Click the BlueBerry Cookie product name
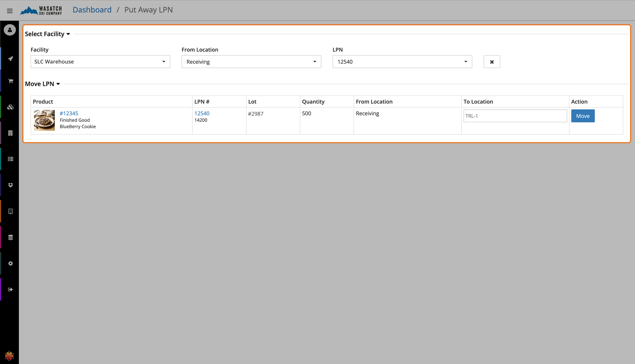This screenshot has height=364, width=635. [x=78, y=127]
